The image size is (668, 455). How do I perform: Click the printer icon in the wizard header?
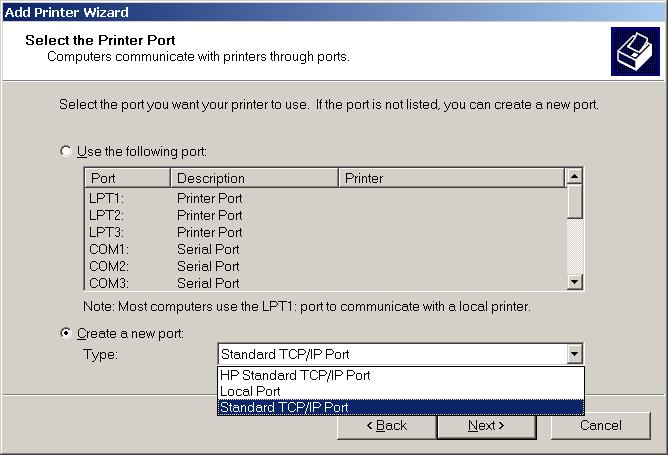tap(635, 52)
